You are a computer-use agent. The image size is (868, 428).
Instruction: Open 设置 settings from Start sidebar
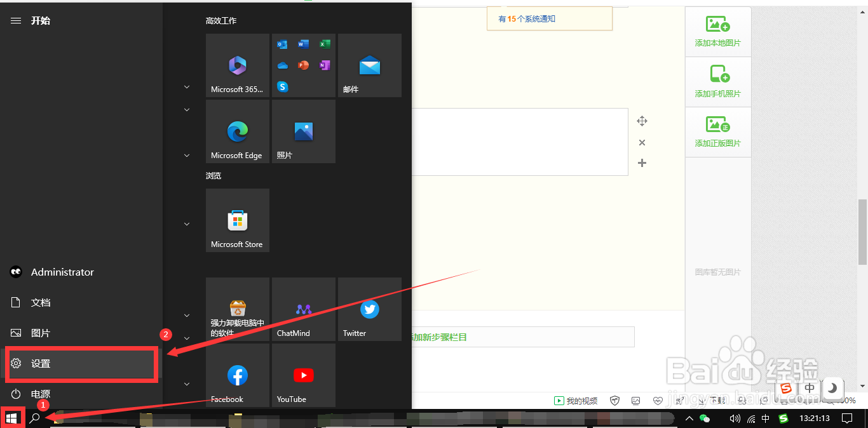81,363
